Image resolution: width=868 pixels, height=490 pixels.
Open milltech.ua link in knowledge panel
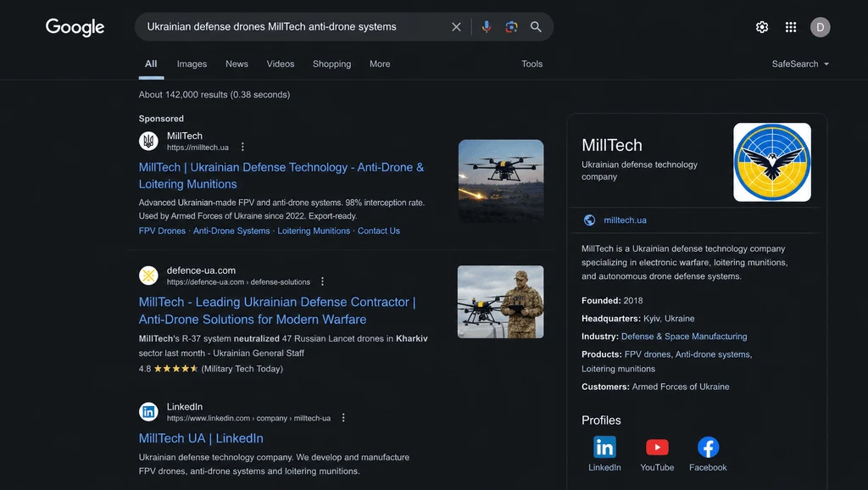click(625, 220)
